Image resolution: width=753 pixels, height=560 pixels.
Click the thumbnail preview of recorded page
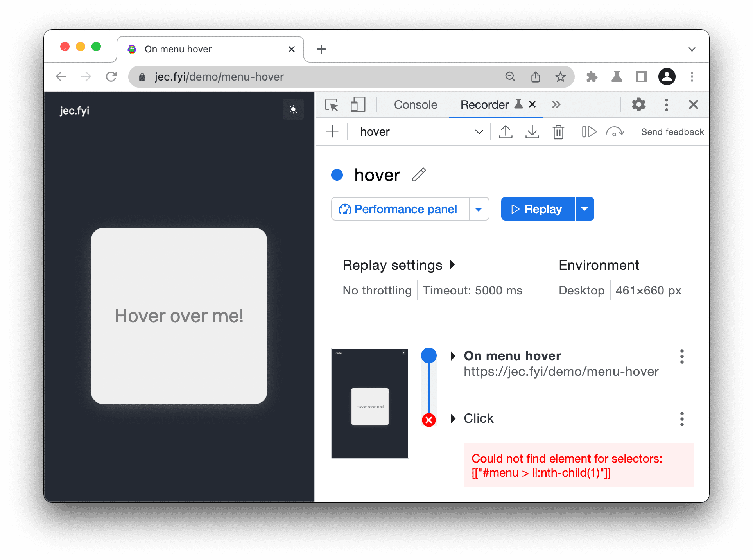[370, 403]
